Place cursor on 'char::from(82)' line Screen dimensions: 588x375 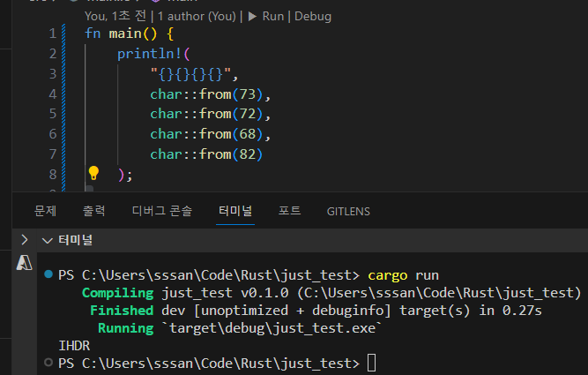click(206, 154)
